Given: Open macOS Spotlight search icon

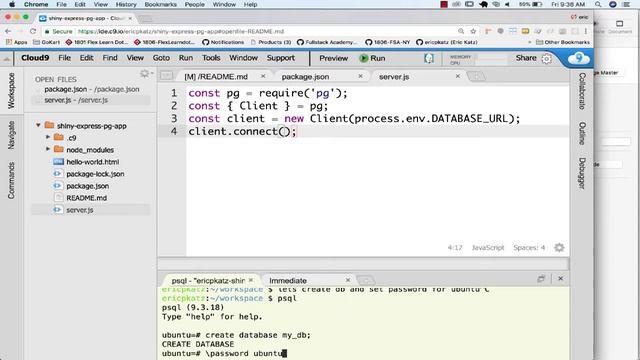Looking at the screenshot, I should [x=598, y=4].
